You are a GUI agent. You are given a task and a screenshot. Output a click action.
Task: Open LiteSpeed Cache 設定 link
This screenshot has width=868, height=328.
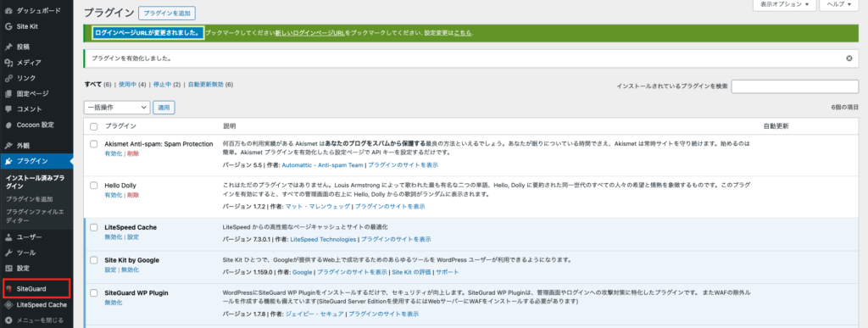(133, 236)
